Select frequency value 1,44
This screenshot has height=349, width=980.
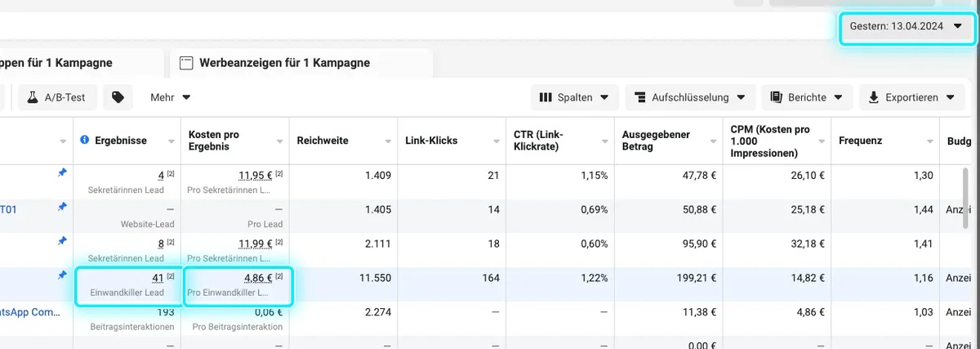[922, 209]
